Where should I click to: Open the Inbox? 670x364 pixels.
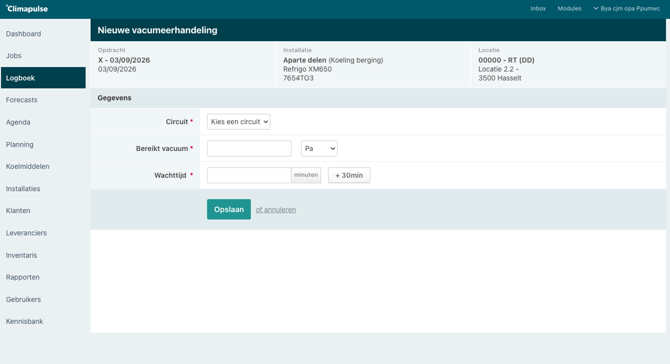(x=538, y=9)
